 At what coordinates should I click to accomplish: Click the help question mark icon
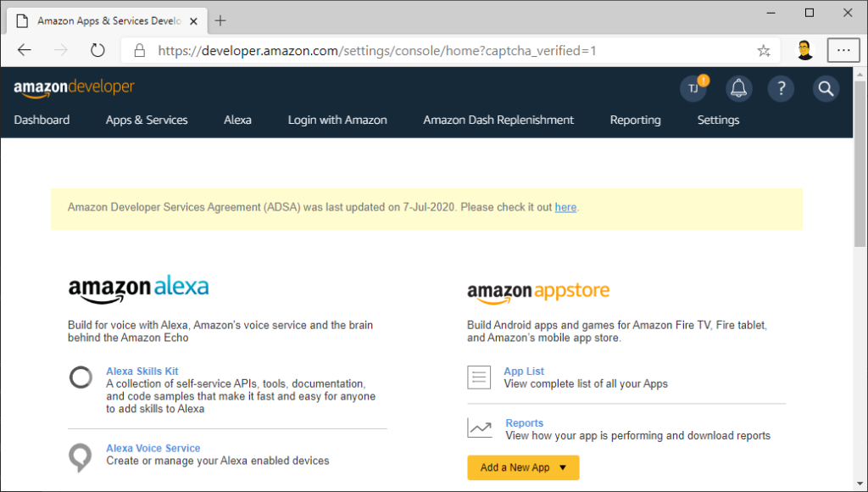[x=781, y=88]
